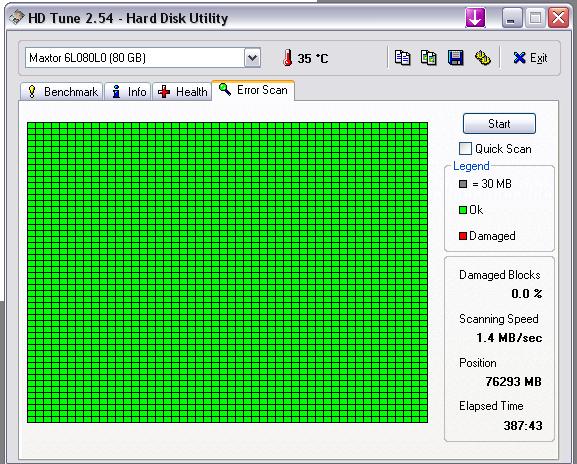Click the green Ok legend swatch

click(463, 210)
